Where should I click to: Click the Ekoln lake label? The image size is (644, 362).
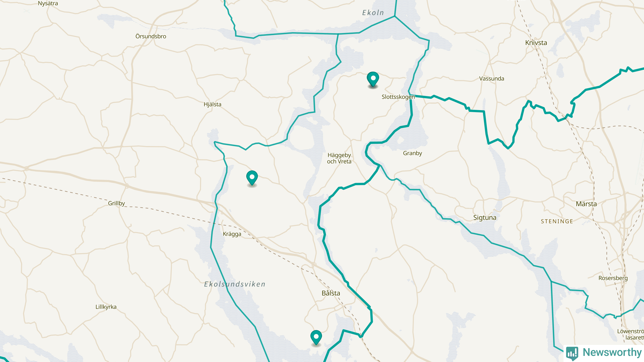(x=373, y=13)
